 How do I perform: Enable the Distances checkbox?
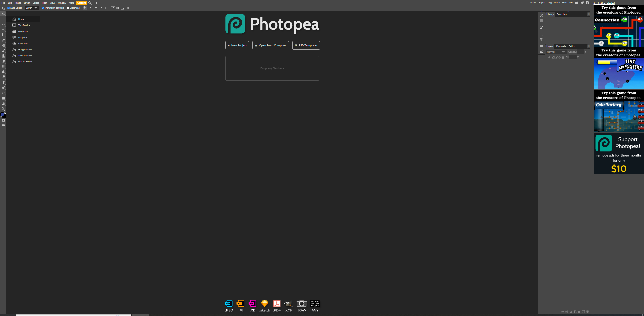[x=68, y=8]
